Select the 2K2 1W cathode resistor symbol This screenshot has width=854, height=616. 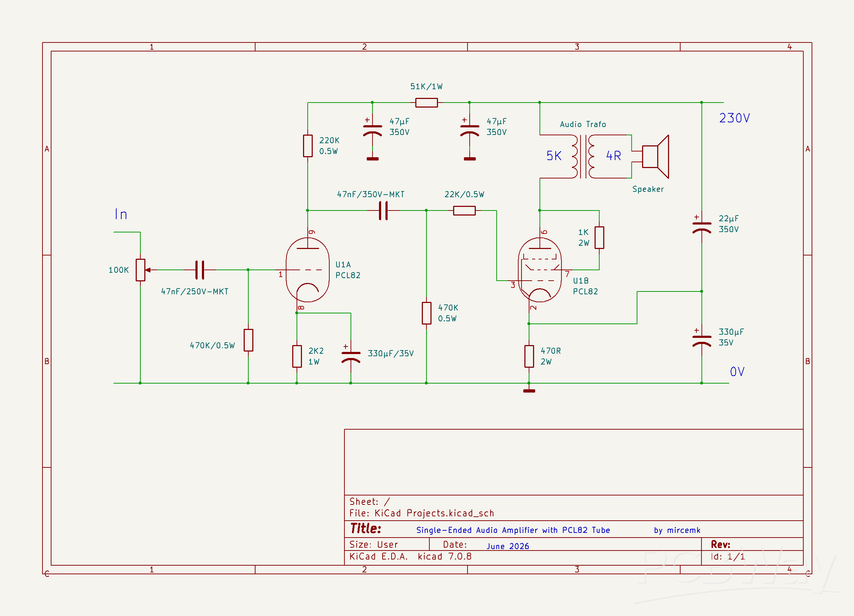tap(297, 356)
